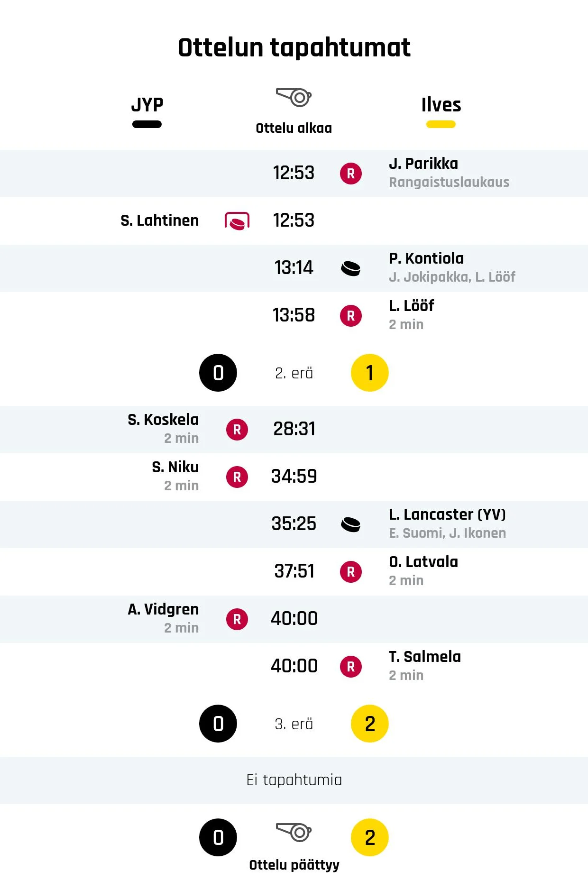Viewport: 588px width, 881px height.
Task: Click the 13:14 goal timestamp
Action: pos(294,268)
